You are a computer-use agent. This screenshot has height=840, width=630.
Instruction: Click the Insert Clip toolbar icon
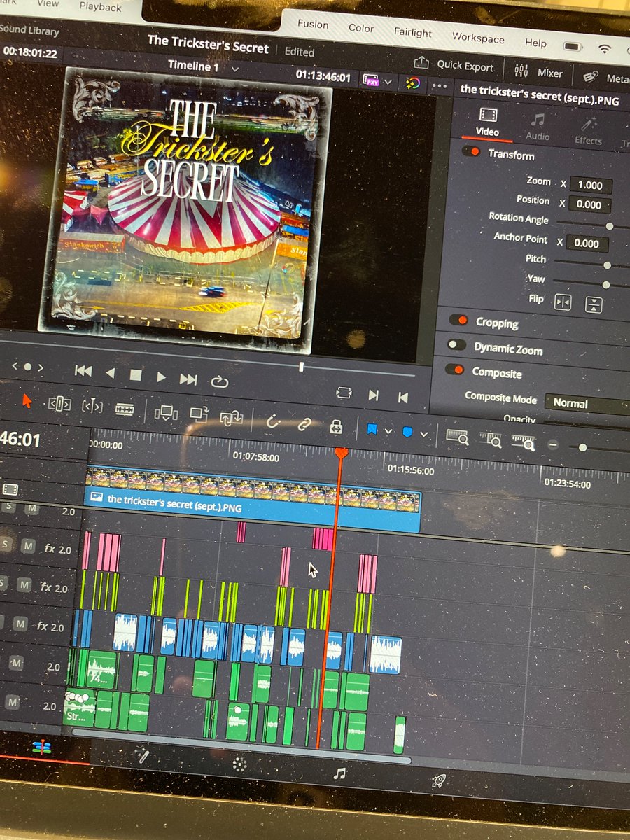pos(167,413)
